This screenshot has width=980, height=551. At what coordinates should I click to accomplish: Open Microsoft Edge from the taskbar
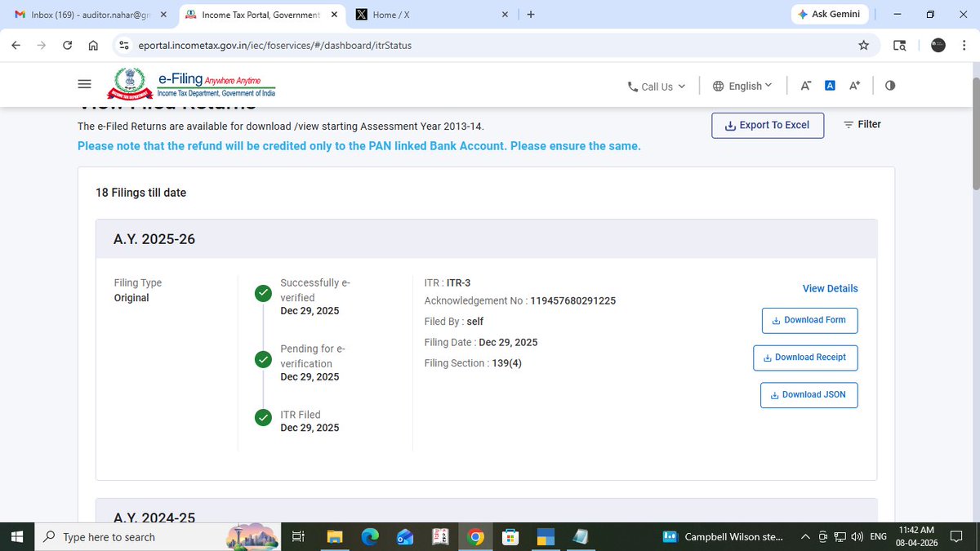click(370, 537)
